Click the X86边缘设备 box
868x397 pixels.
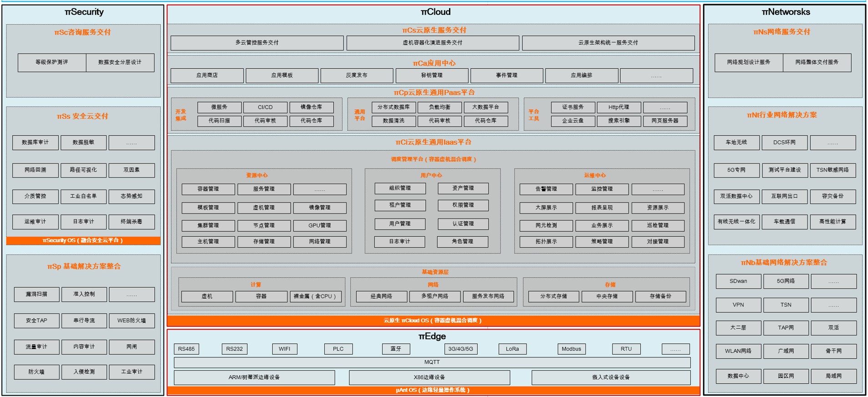429,377
